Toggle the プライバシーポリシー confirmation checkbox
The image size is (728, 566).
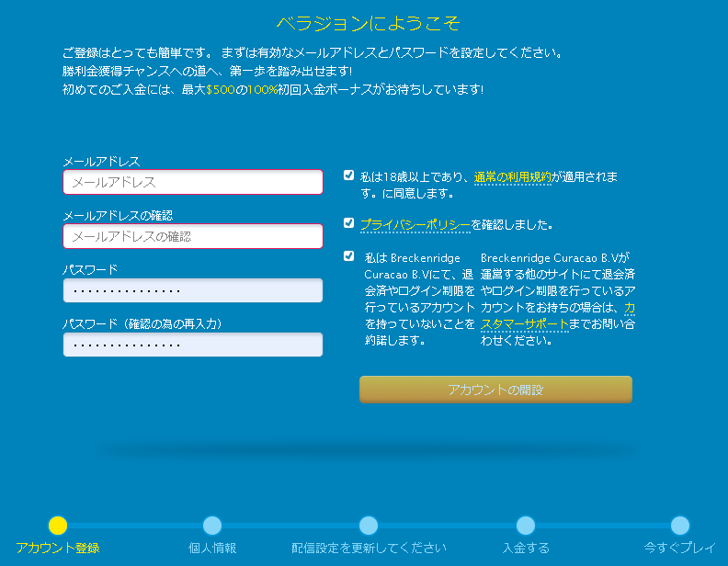click(x=348, y=223)
